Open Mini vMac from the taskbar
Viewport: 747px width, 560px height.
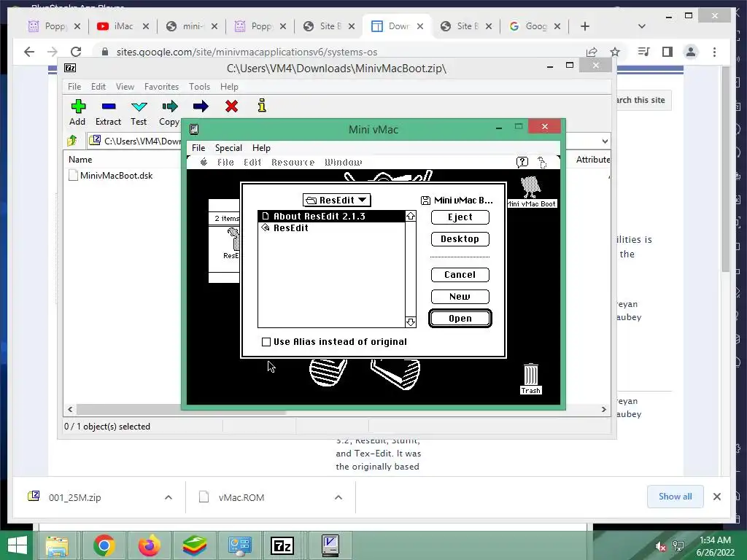pos(330,545)
